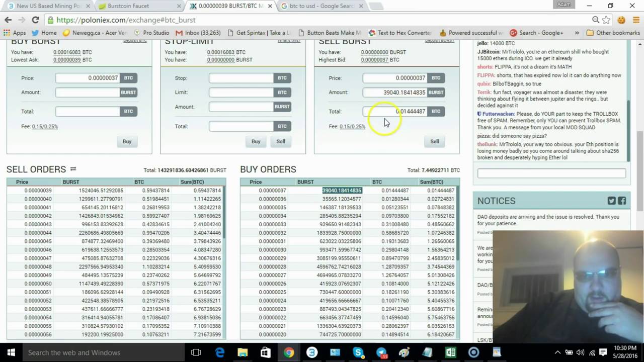Click trollbox scrollbar
644x362 pixels.
click(628, 130)
